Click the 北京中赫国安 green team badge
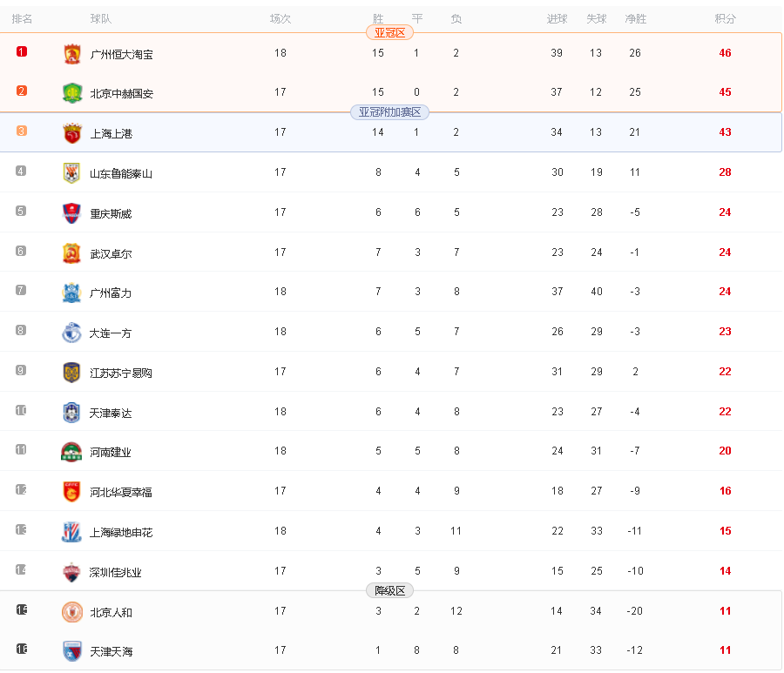The image size is (784, 673). 72,93
